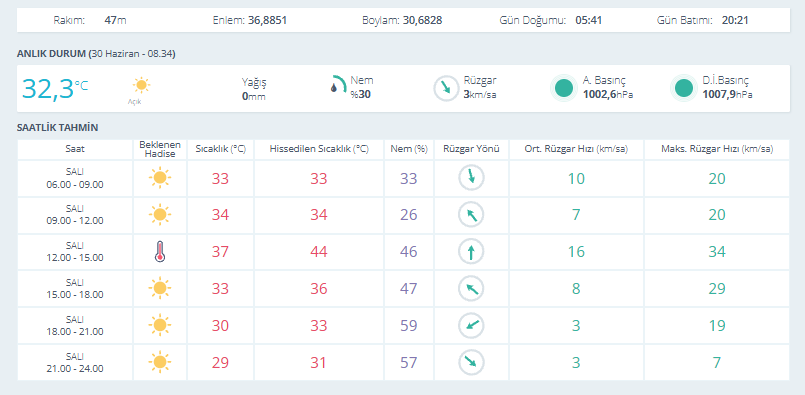
Task: Click the Rüzgar Yönü column header
Action: point(471,149)
